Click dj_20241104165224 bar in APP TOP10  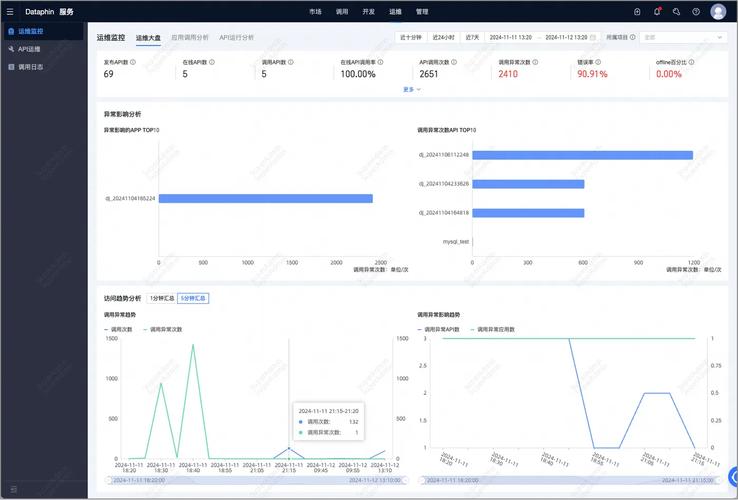265,199
